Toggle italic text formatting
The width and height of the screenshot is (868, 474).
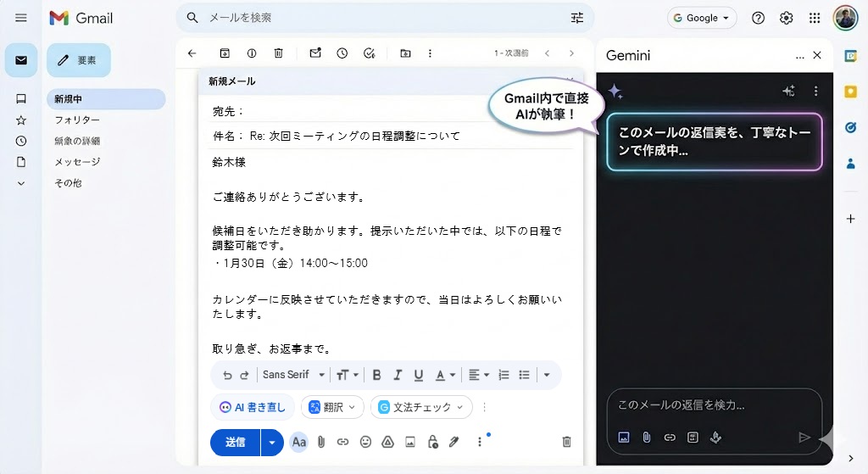coord(398,375)
